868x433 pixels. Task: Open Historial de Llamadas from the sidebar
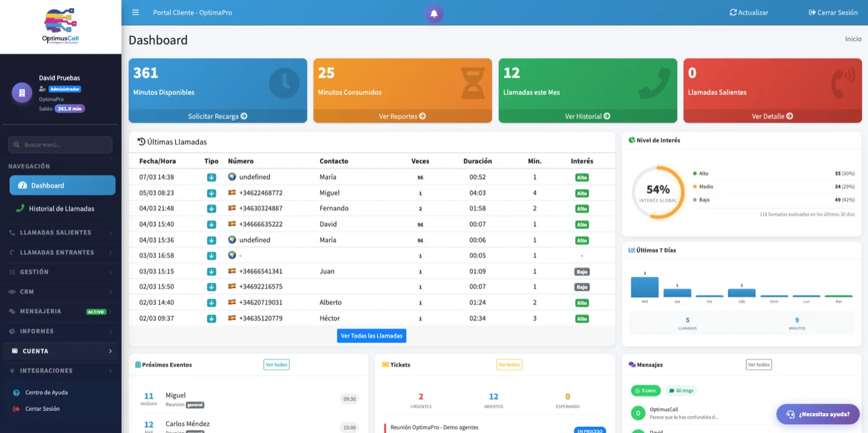[x=62, y=208]
